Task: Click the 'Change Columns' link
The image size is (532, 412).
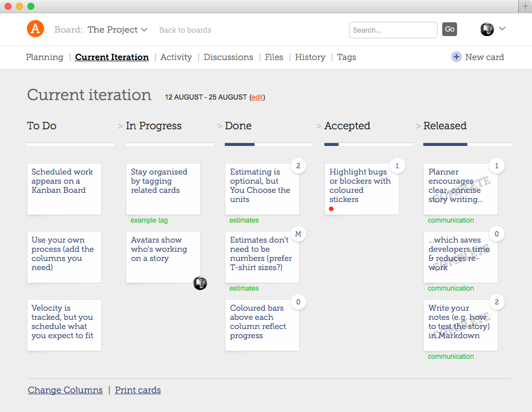Action: pyautogui.click(x=65, y=390)
